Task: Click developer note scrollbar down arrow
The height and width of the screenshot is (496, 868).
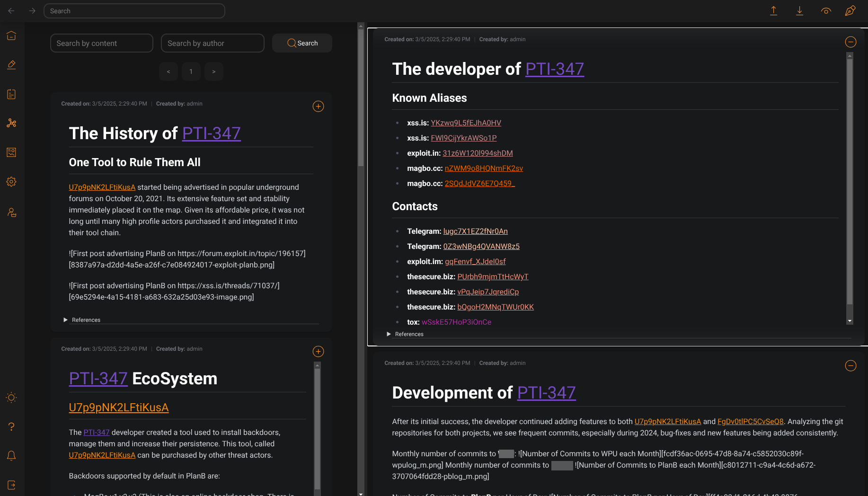Action: pyautogui.click(x=850, y=321)
